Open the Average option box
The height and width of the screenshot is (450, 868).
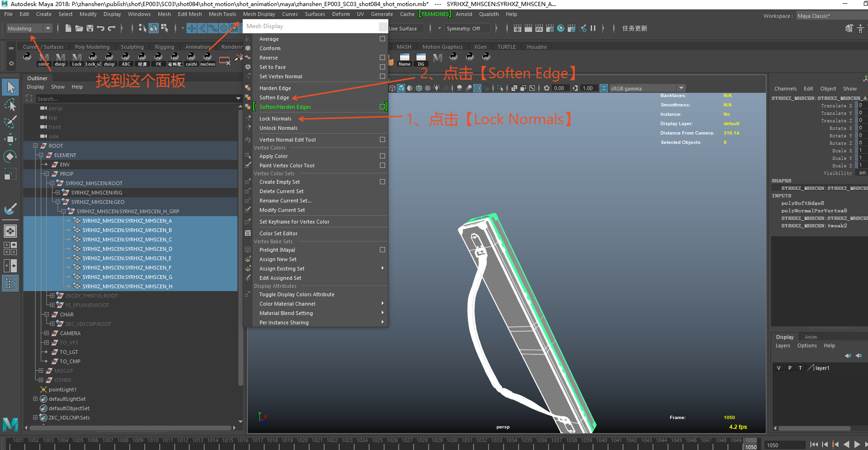[382, 39]
